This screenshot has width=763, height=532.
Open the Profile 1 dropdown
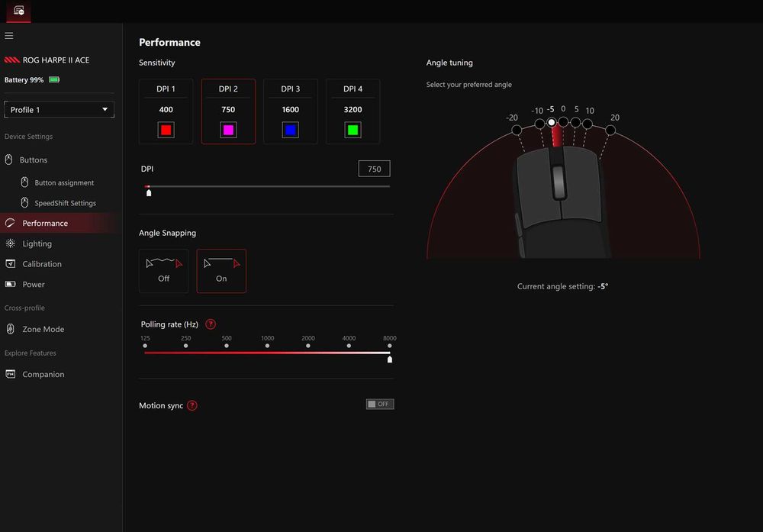tap(59, 109)
